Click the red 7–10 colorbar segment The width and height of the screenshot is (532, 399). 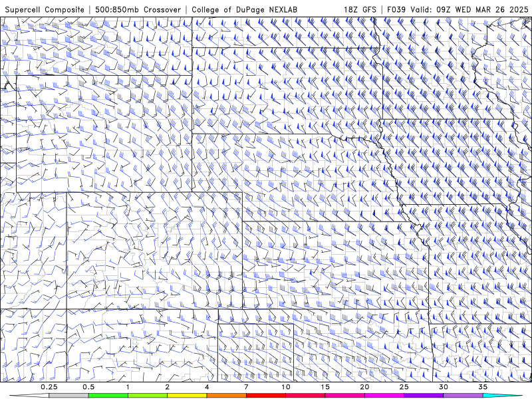click(265, 396)
